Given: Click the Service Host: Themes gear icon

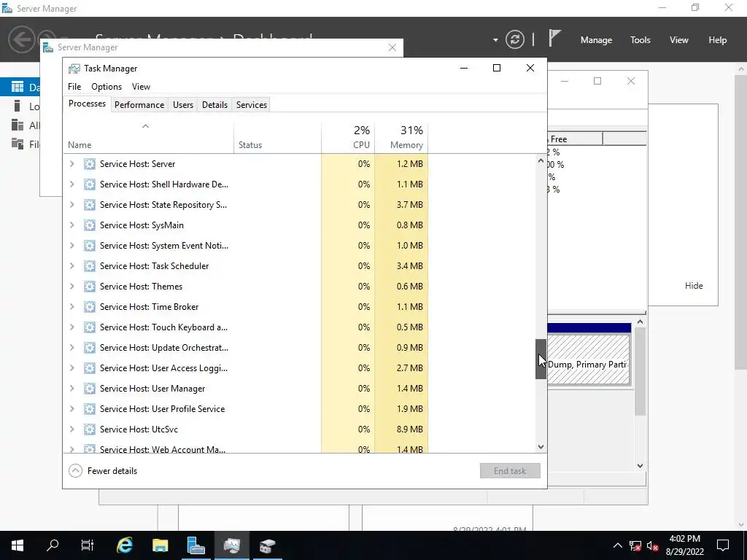Looking at the screenshot, I should pyautogui.click(x=90, y=287).
